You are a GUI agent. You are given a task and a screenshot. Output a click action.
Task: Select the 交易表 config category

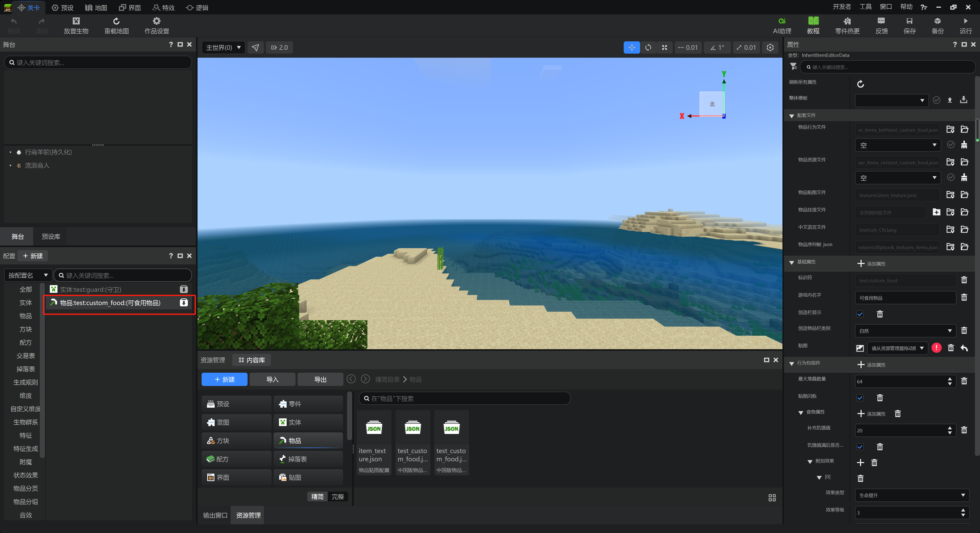point(26,356)
